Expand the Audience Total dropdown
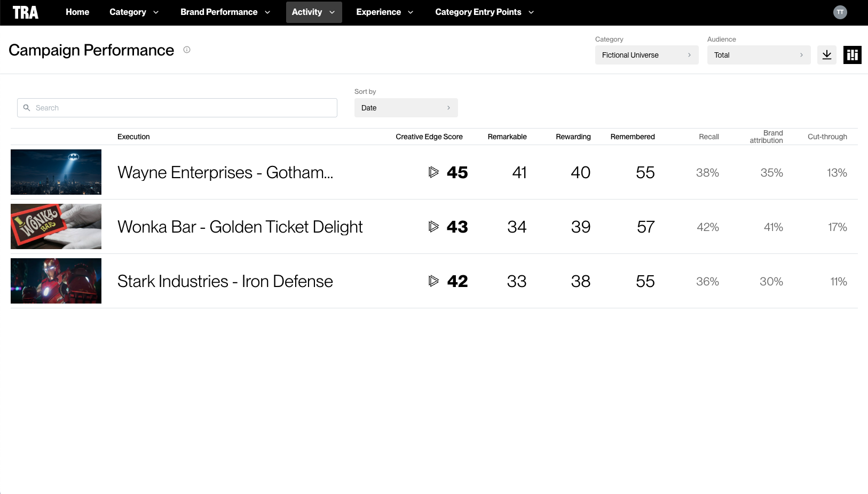The height and width of the screenshot is (494, 868). 759,55
